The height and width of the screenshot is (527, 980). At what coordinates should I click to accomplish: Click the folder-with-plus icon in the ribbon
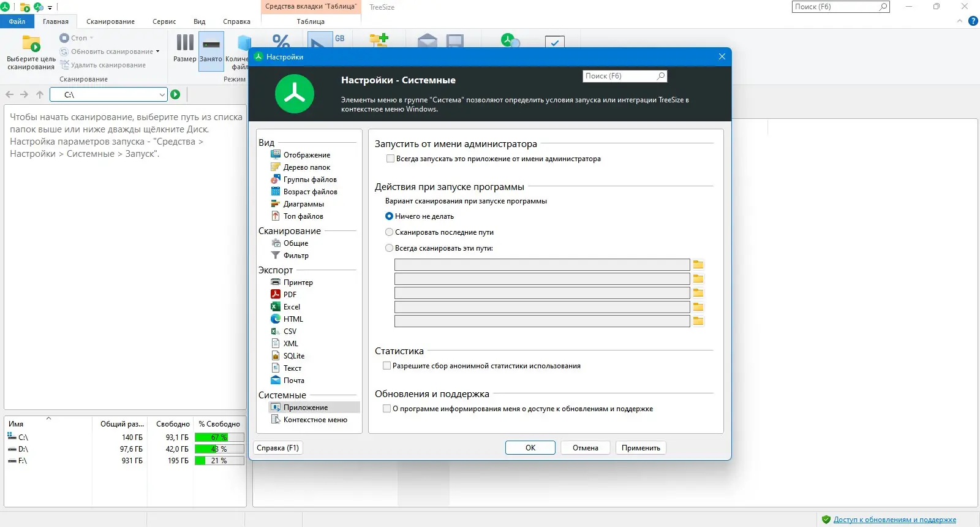click(379, 40)
